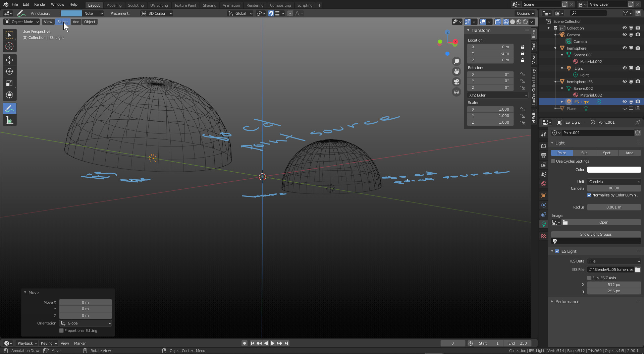The width and height of the screenshot is (644, 354).
Task: Open the XYZ Euler rotation mode dropdown
Action: point(498,95)
